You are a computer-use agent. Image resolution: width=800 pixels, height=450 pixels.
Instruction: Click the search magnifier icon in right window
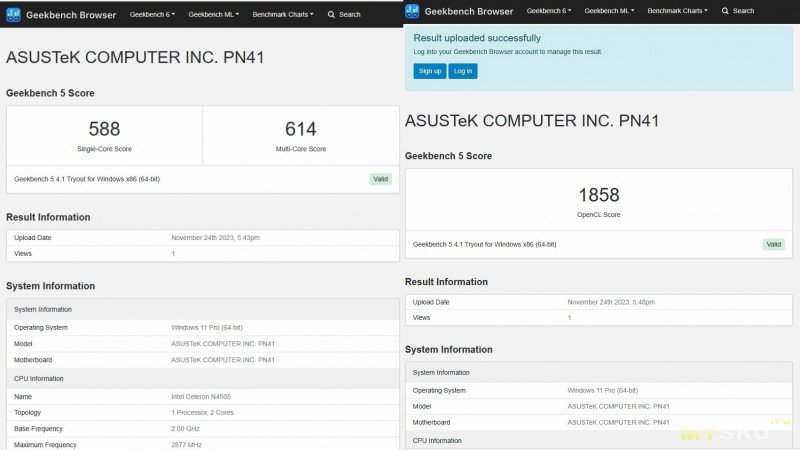(x=725, y=11)
